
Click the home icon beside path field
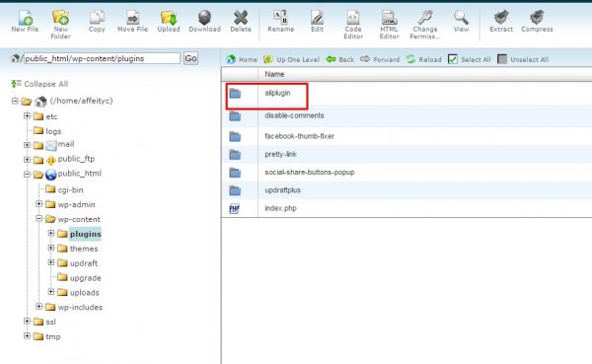click(15, 58)
